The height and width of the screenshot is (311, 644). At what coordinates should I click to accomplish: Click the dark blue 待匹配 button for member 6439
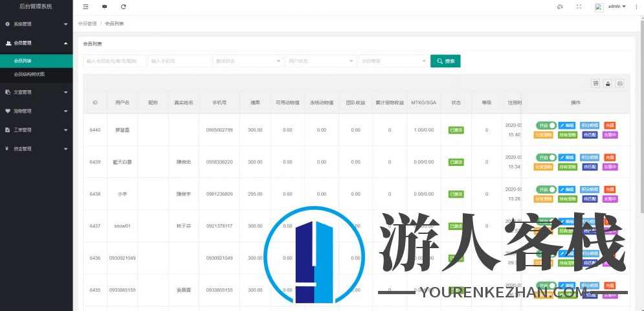[x=590, y=167]
